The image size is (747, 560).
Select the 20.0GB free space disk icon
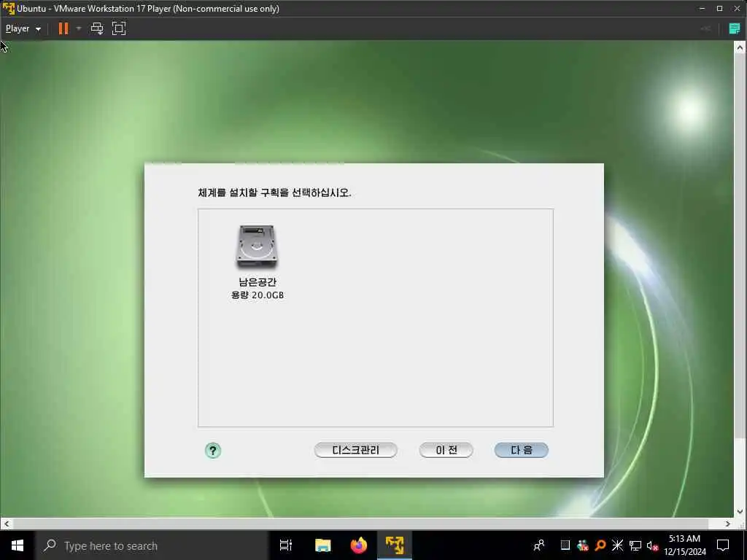pos(257,246)
